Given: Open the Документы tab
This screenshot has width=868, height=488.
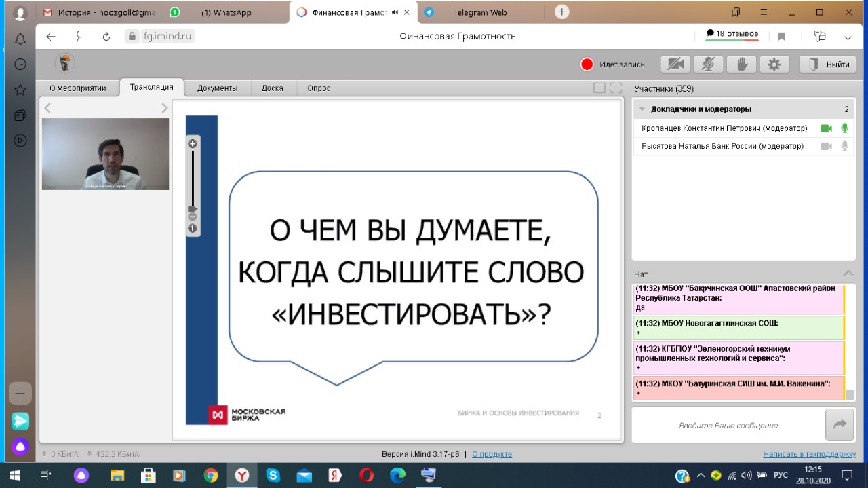Looking at the screenshot, I should point(217,88).
